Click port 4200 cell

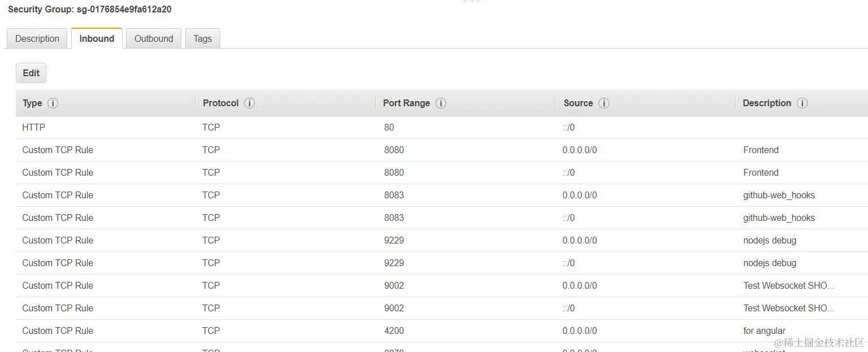[x=394, y=331]
